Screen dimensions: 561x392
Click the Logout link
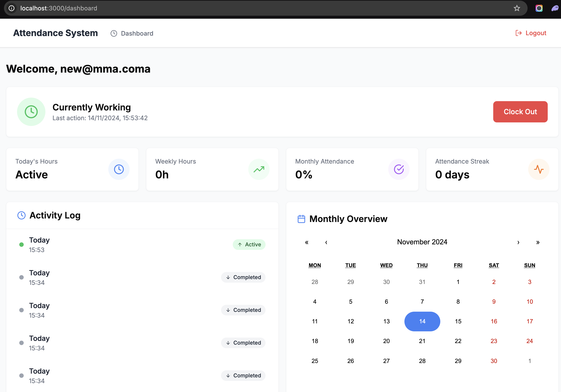[x=531, y=33]
